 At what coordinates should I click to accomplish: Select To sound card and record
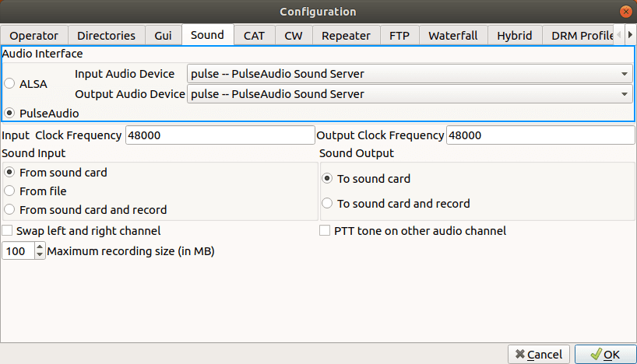tap(327, 203)
